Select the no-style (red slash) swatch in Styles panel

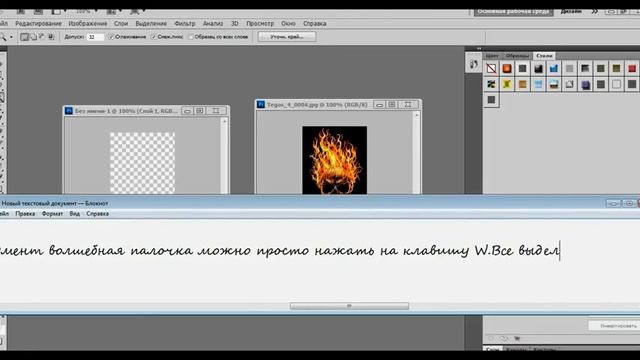491,69
